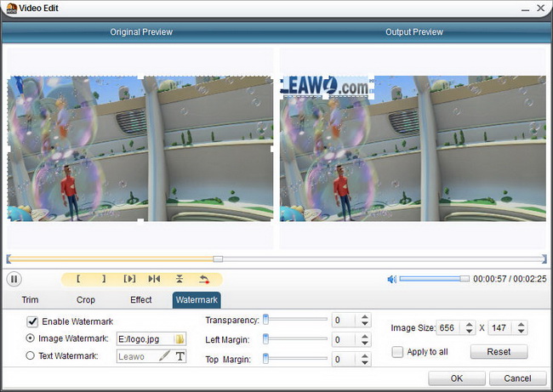
Task: Set trim end point bracket icon
Action: [103, 279]
